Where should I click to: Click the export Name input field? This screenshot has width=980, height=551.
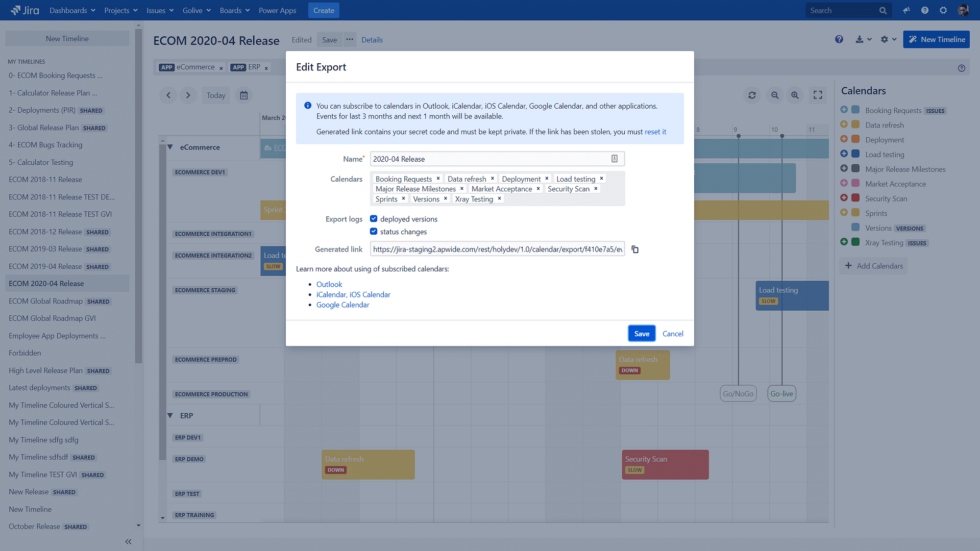point(485,159)
